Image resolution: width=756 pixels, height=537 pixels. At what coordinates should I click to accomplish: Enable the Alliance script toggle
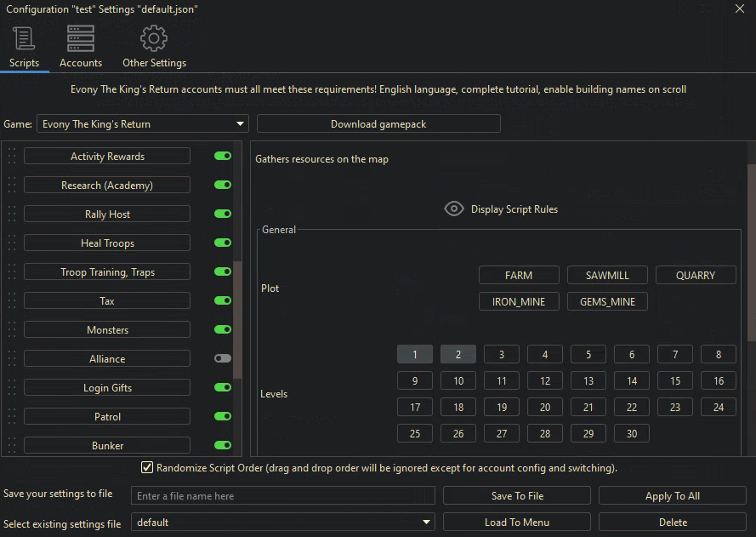tap(223, 359)
